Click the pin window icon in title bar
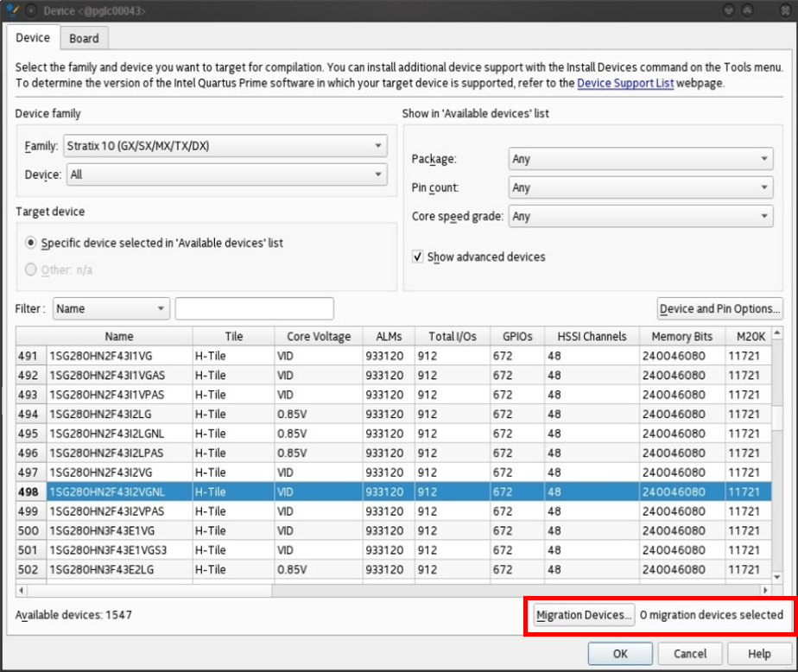This screenshot has width=798, height=672. click(31, 10)
